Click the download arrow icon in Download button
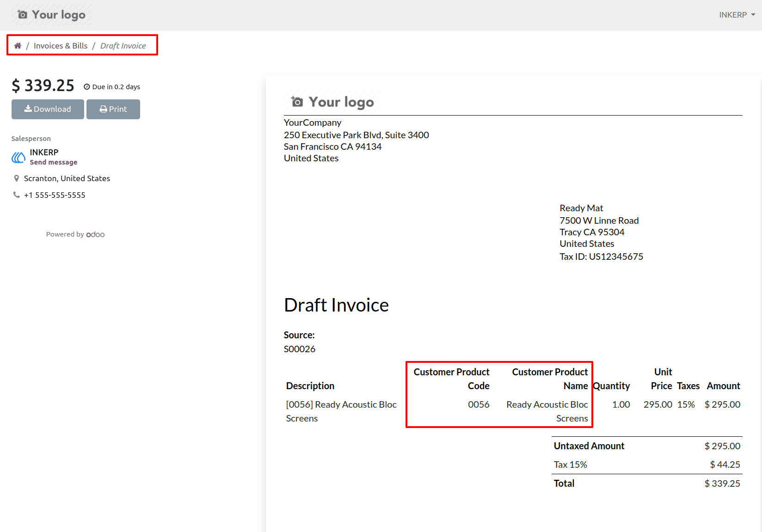Viewport: 762px width, 532px height. point(28,109)
